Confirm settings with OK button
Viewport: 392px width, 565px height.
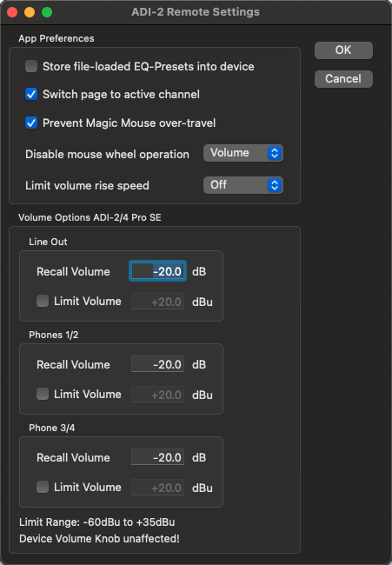click(343, 50)
